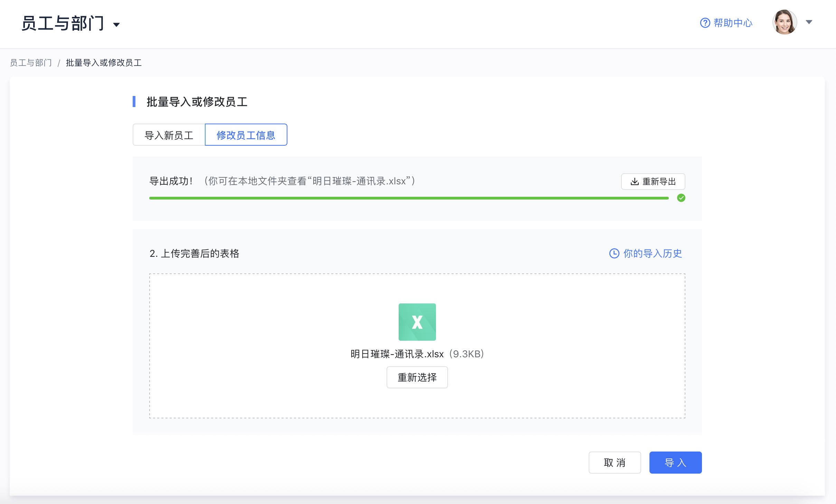Open dropdown arrow next to user avatar

pos(809,22)
